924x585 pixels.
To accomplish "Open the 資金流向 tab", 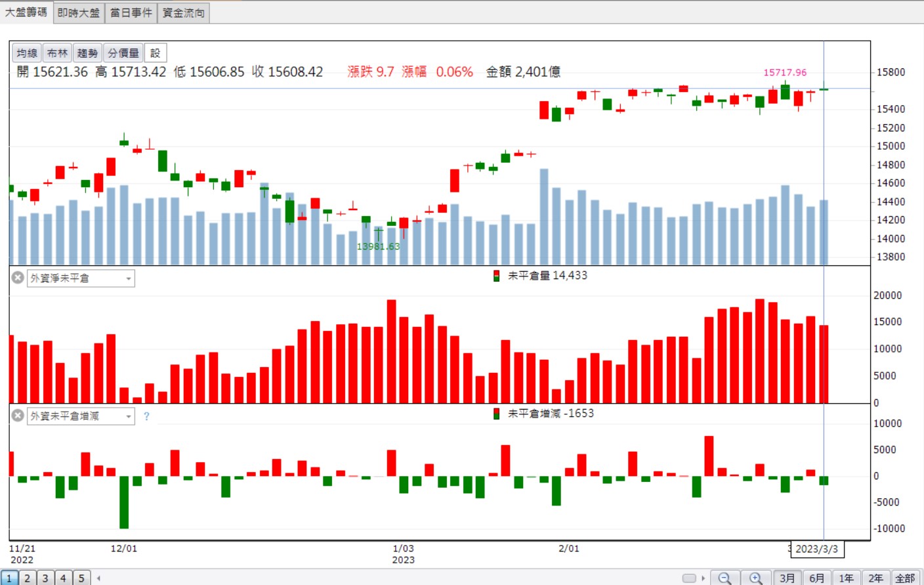I will click(183, 12).
